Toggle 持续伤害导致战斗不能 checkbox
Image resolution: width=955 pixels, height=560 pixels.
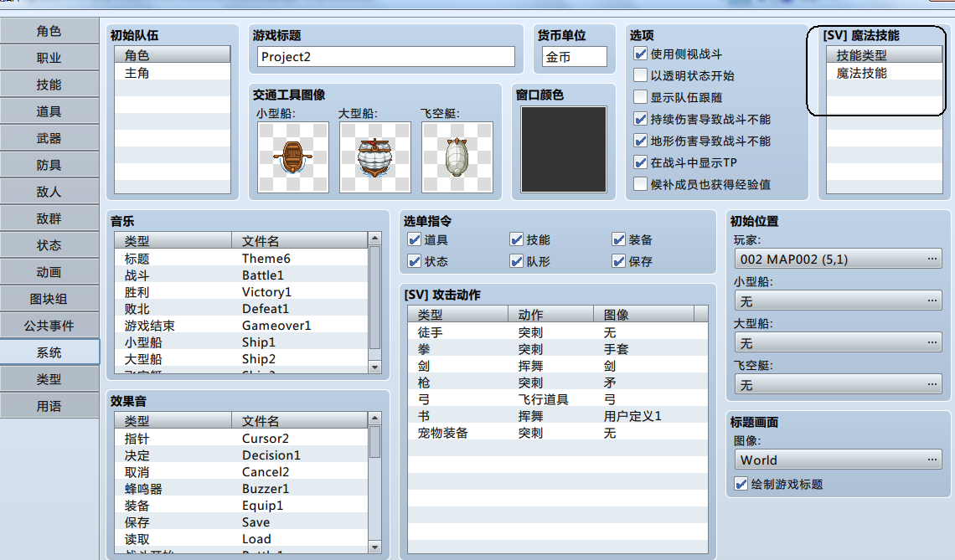(640, 119)
